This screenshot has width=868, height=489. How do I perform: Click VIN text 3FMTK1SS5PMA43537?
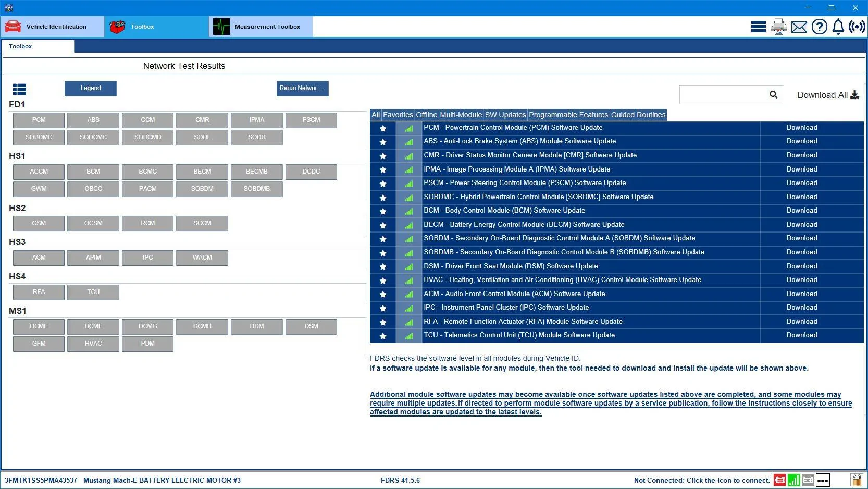[x=41, y=480]
